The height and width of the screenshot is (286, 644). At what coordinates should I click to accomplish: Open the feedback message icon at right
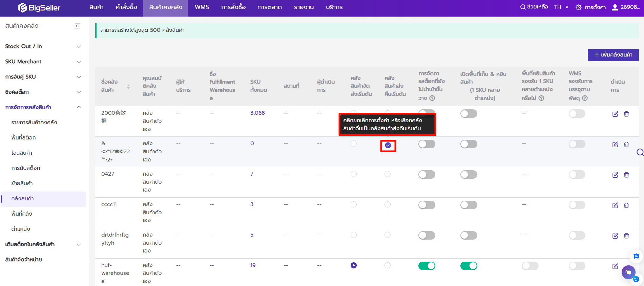pos(636,256)
